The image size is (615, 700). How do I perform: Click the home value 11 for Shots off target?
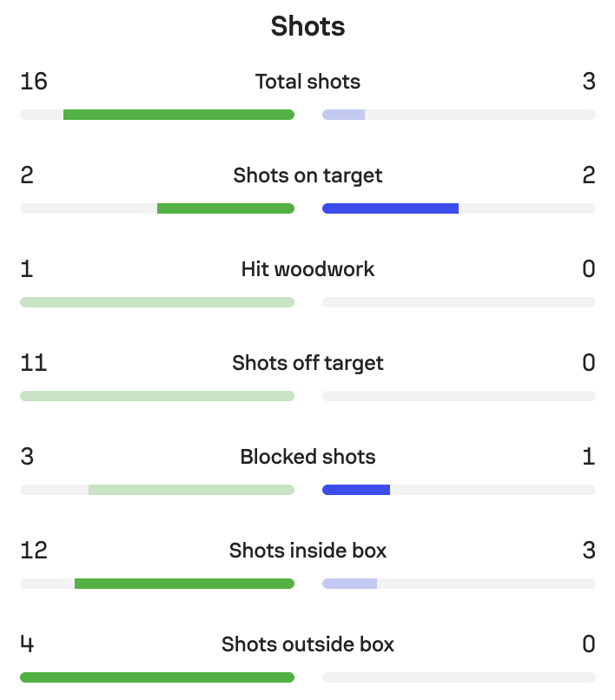(x=34, y=363)
